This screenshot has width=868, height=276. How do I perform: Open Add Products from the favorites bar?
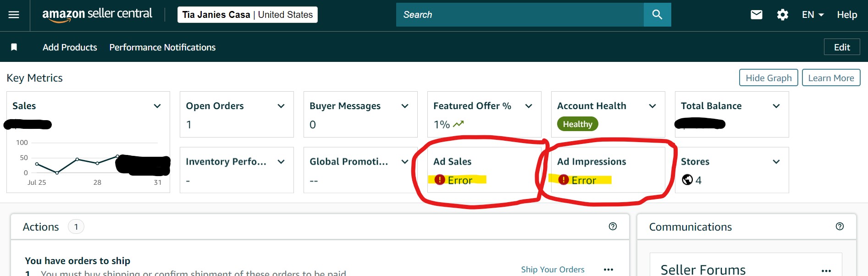(70, 47)
